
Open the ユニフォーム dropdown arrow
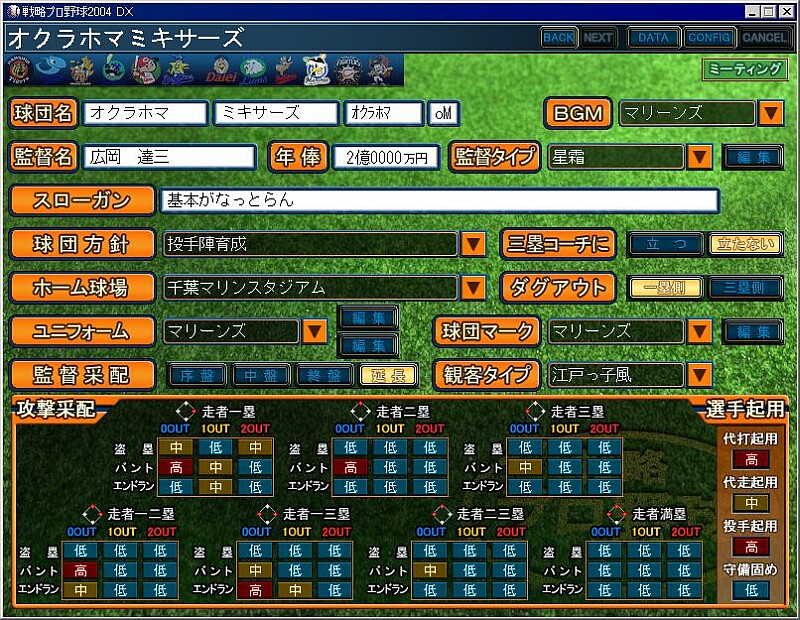(314, 332)
